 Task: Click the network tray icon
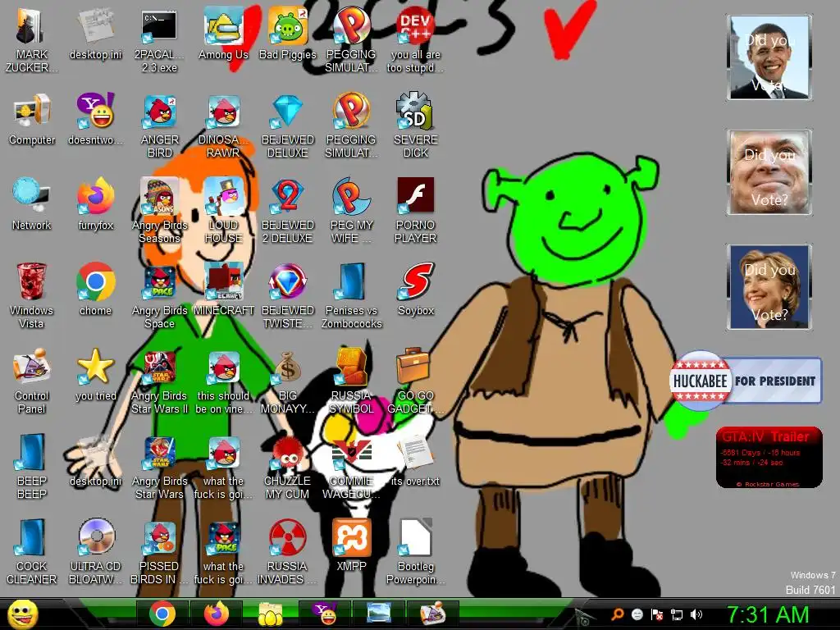point(677,614)
